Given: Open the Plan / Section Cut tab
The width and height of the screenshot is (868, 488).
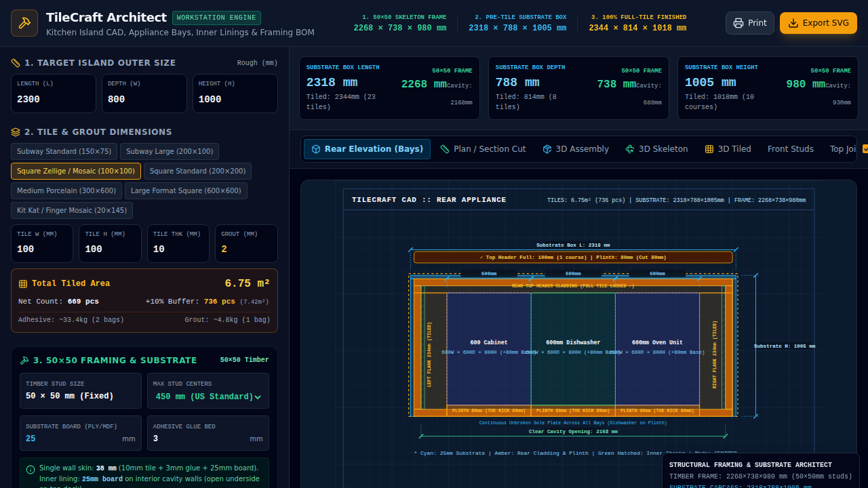Looking at the screenshot, I should pyautogui.click(x=483, y=149).
